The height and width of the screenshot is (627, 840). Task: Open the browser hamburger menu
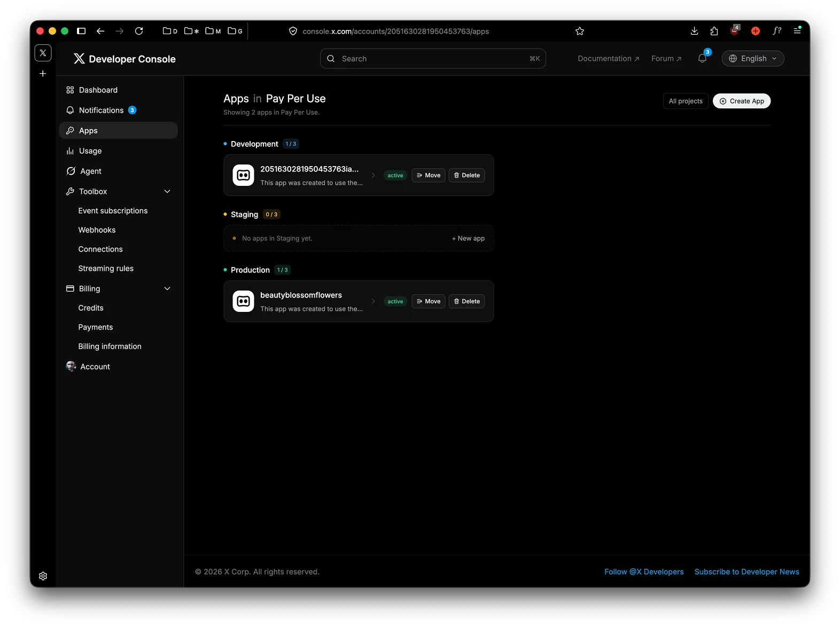coord(797,30)
